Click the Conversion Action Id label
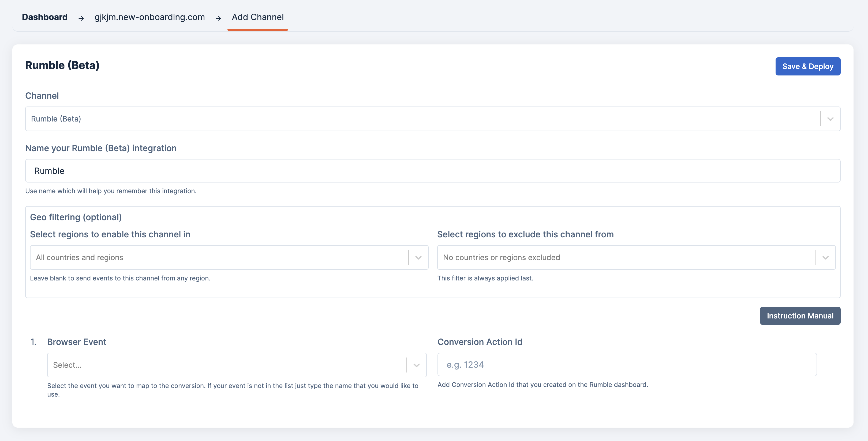 pyautogui.click(x=480, y=342)
